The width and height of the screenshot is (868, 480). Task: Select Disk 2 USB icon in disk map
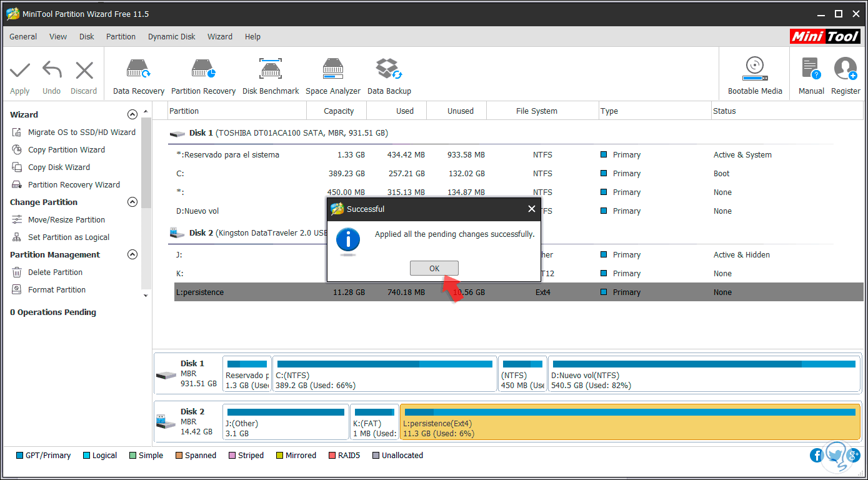coord(166,422)
